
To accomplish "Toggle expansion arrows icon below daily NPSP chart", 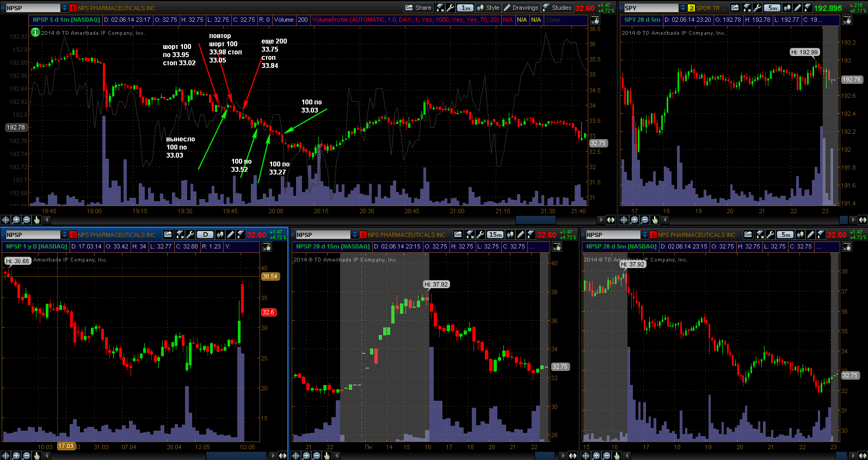I will [282, 456].
